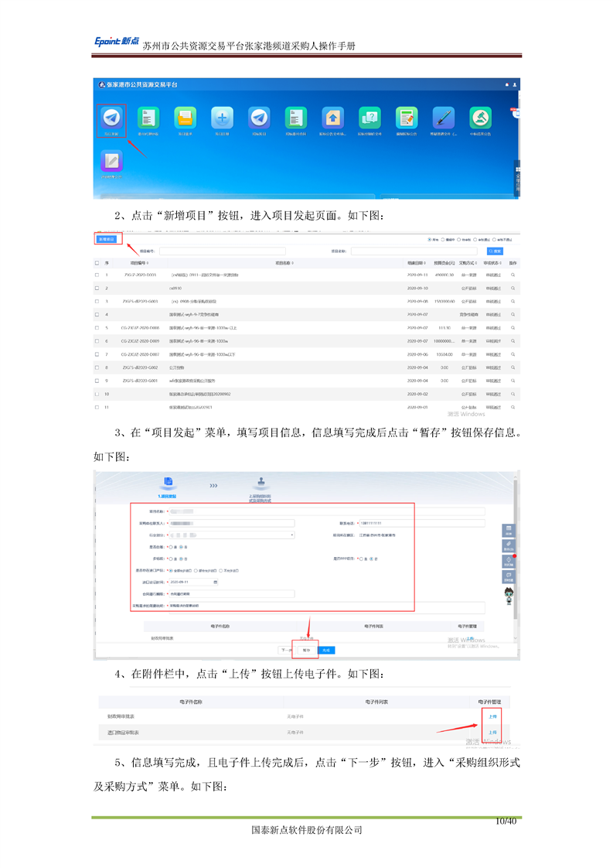Toggle the select-all checkbox in table header
This screenshot has height=868, width=613.
pyautogui.click(x=97, y=264)
